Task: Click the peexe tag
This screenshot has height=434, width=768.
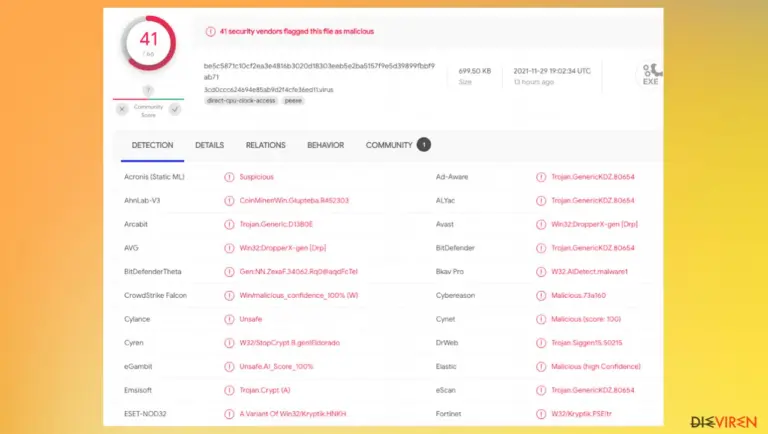Action: pyautogui.click(x=293, y=100)
